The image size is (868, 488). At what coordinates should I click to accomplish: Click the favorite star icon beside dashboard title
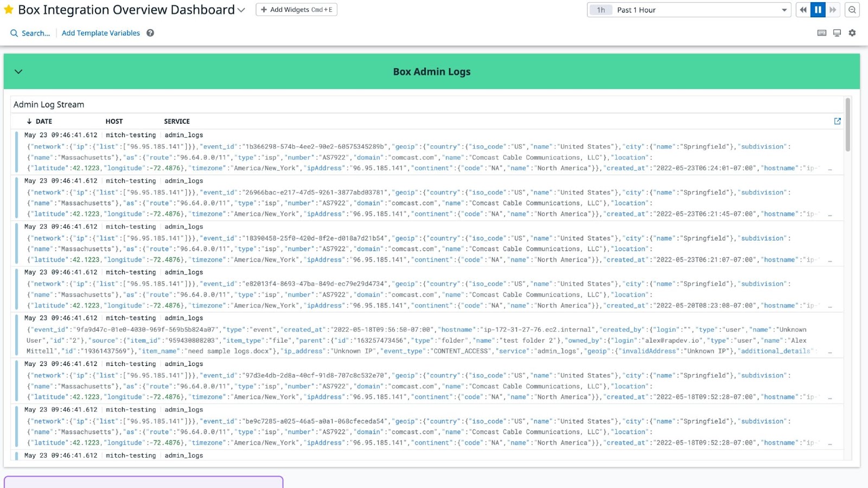[9, 10]
